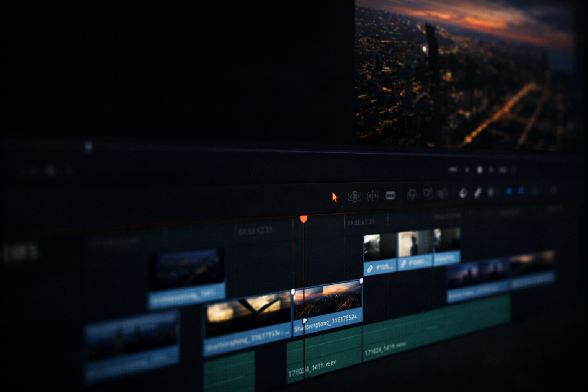This screenshot has width=588, height=392.
Task: Select the highlighted city sunset clip ending 316175524
Action: tap(327, 308)
